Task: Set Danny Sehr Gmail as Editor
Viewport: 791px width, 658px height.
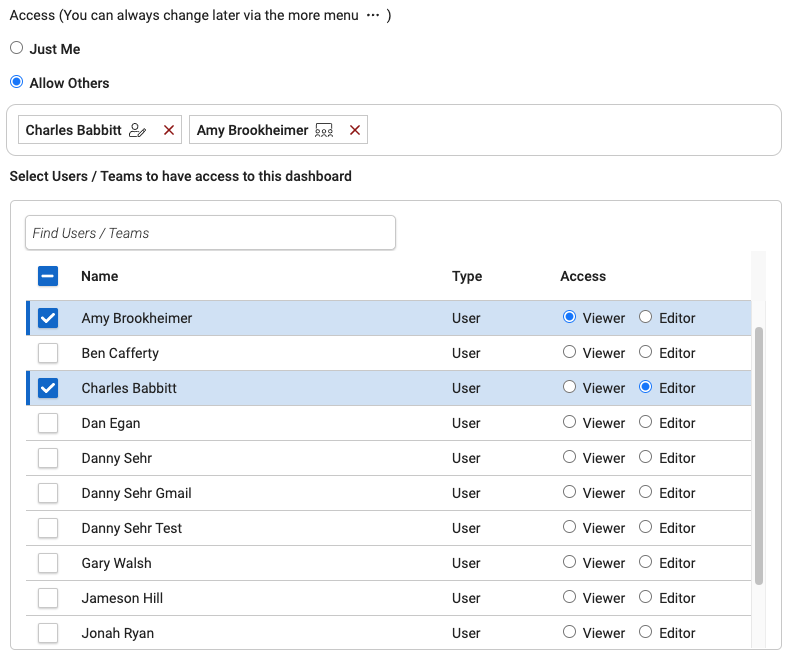Action: 645,492
